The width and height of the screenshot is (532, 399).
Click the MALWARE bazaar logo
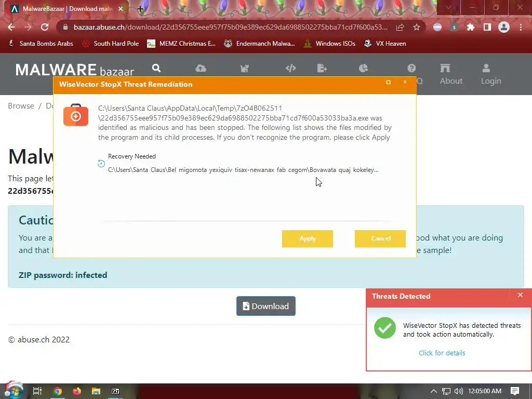[x=75, y=70]
